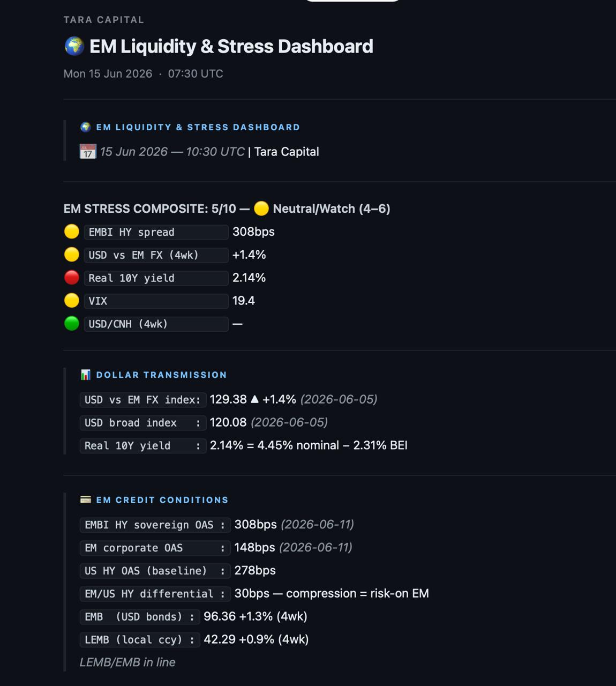Click the Real 10Y yield label in the composite list

click(x=156, y=278)
